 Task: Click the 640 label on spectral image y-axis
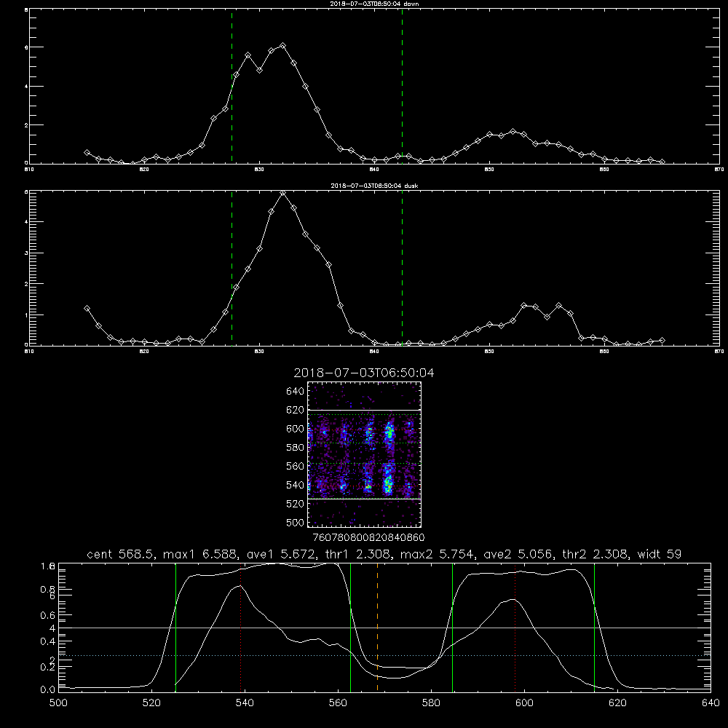(295, 392)
